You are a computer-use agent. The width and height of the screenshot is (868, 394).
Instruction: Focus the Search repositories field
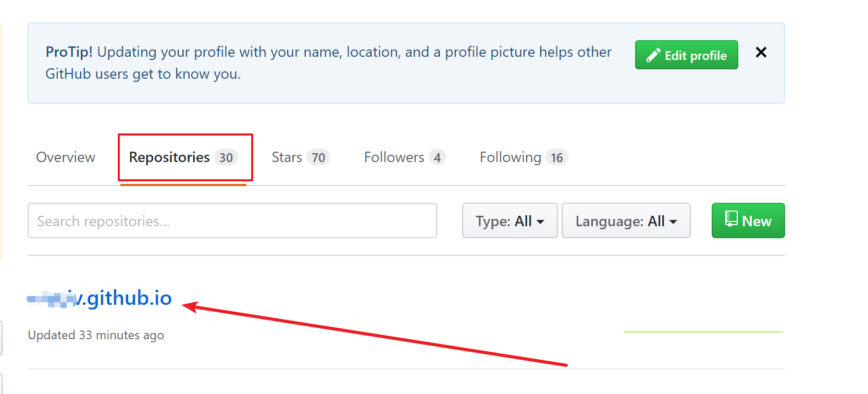click(232, 220)
